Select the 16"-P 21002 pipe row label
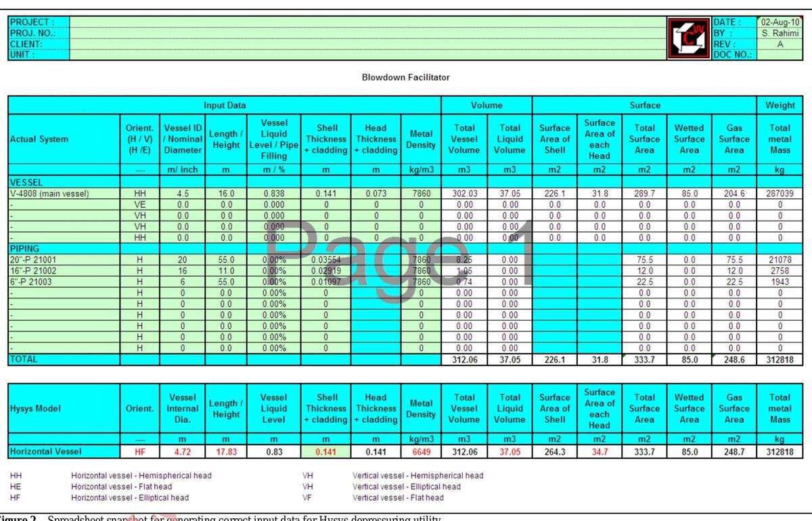812x521 pixels. (64, 271)
